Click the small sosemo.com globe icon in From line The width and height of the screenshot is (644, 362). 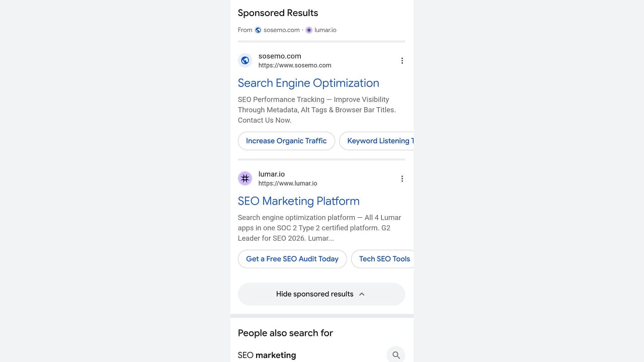258,30
